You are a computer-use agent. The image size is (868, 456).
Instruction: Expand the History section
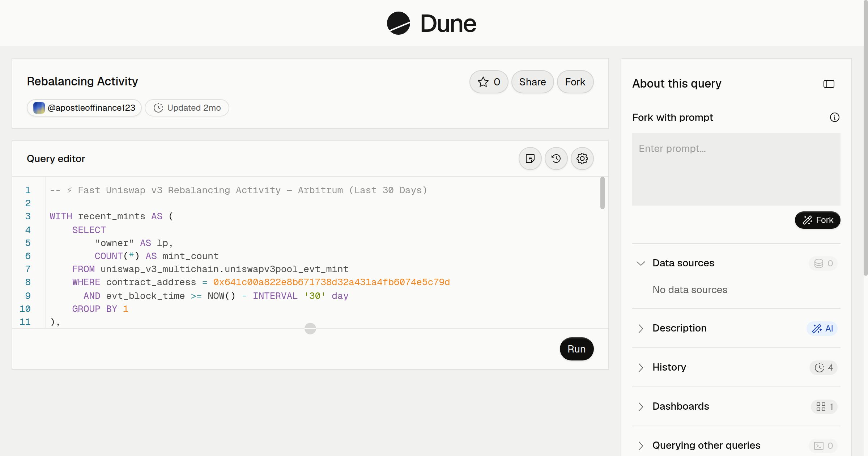641,367
